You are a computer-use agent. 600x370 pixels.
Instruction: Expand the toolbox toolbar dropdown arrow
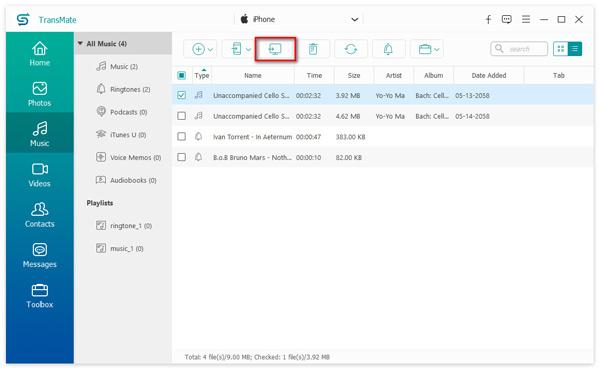[437, 49]
